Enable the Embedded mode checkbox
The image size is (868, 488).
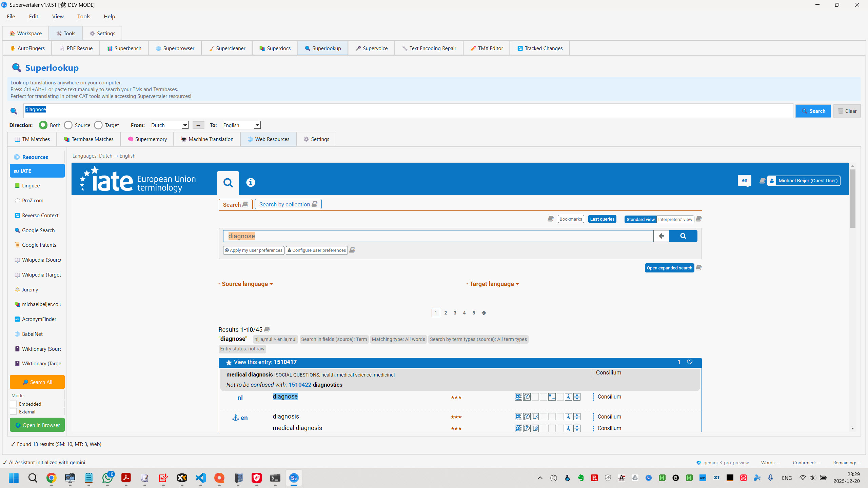pyautogui.click(x=14, y=404)
